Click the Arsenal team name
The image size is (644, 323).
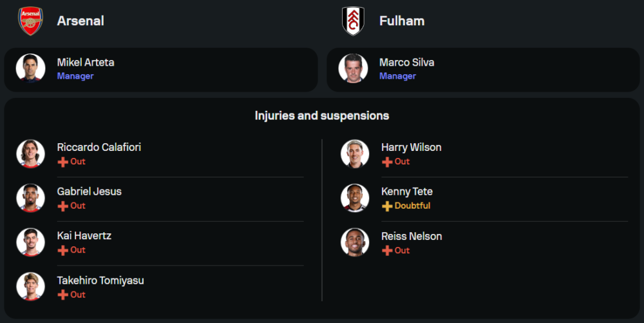coord(80,21)
